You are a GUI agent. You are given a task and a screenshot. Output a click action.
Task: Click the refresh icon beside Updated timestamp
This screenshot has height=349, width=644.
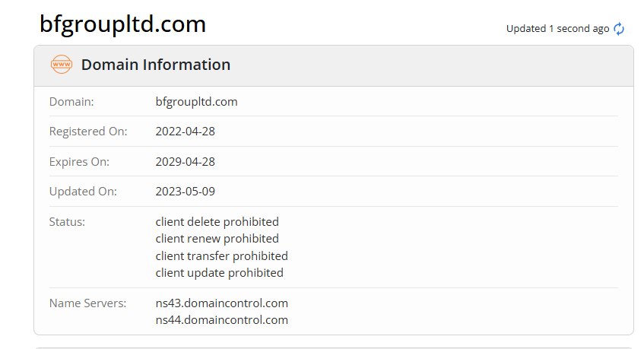(619, 29)
